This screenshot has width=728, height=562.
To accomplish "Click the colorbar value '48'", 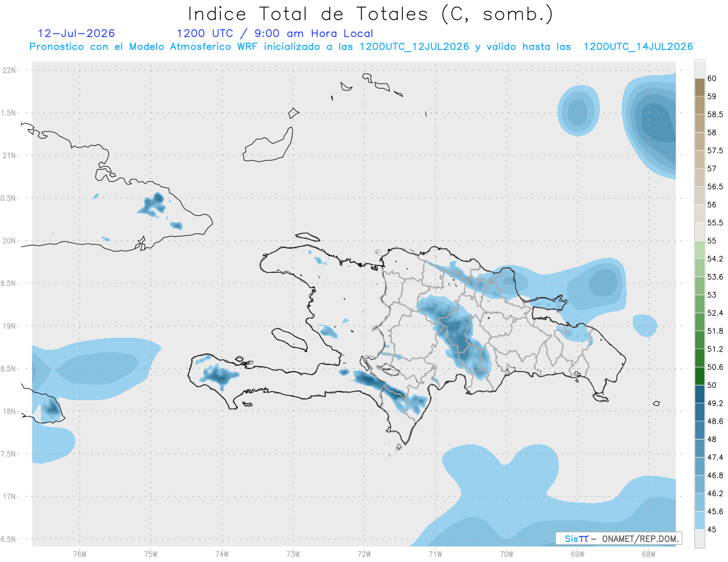I will point(712,440).
